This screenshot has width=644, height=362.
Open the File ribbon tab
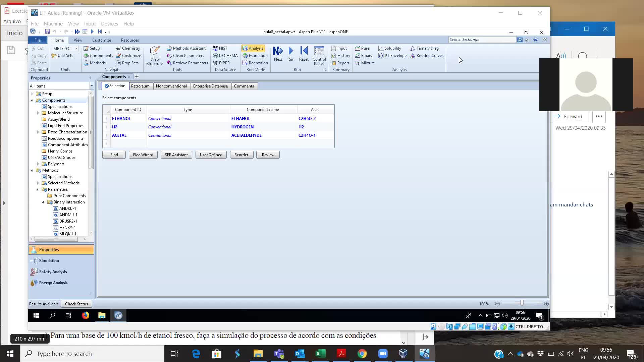click(38, 40)
